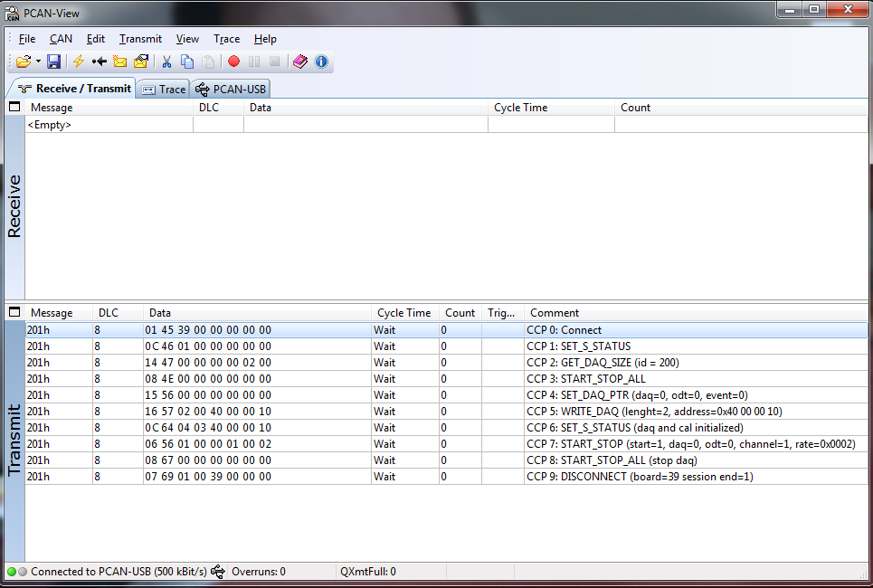This screenshot has height=588, width=873.
Task: Click the green connection status LED
Action: [11, 572]
